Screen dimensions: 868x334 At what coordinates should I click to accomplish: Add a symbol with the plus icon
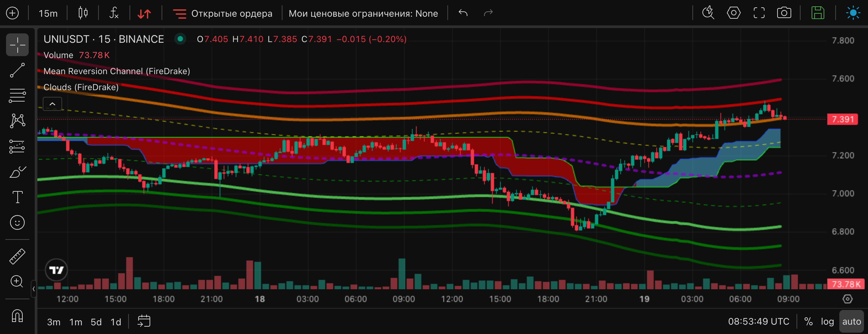[x=12, y=13]
